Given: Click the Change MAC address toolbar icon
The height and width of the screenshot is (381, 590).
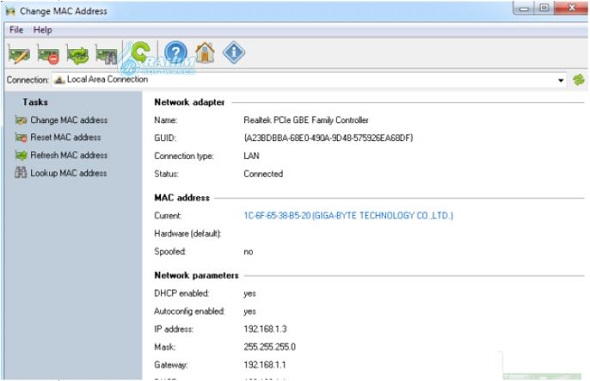Looking at the screenshot, I should pos(19,55).
